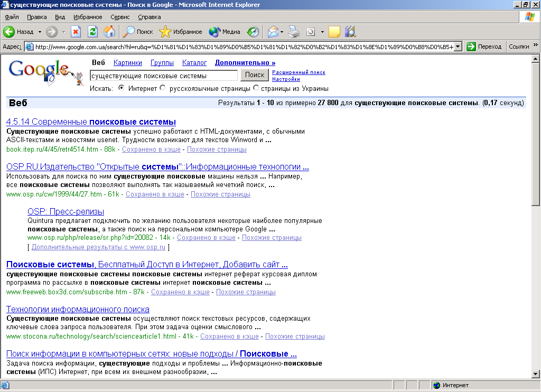541x392 pixels.
Task: Open the Расширенный поиск link
Action: [299, 72]
